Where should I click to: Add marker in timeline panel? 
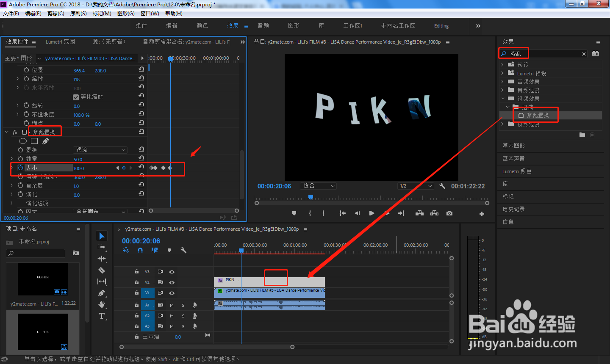click(169, 250)
